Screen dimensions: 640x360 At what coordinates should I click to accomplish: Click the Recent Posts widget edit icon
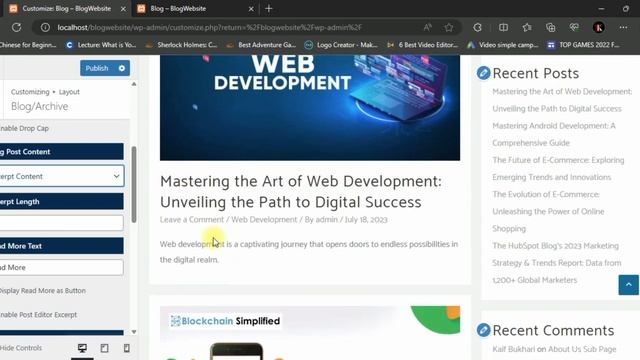(x=483, y=73)
